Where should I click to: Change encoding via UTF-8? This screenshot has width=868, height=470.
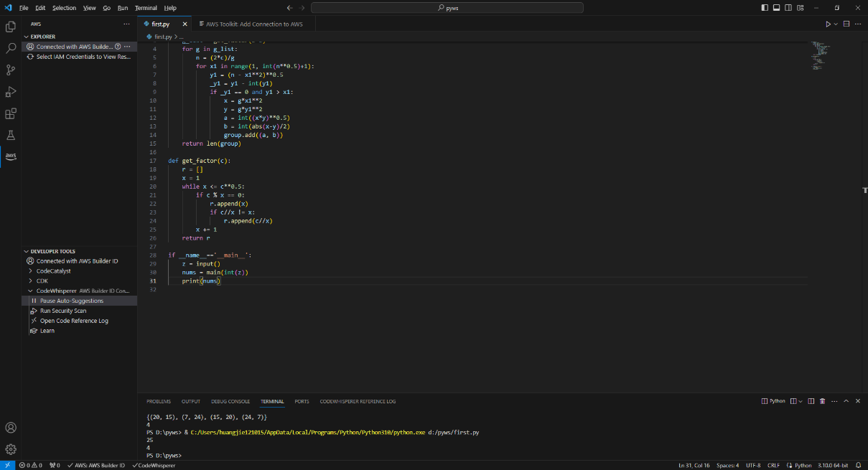coord(753,465)
